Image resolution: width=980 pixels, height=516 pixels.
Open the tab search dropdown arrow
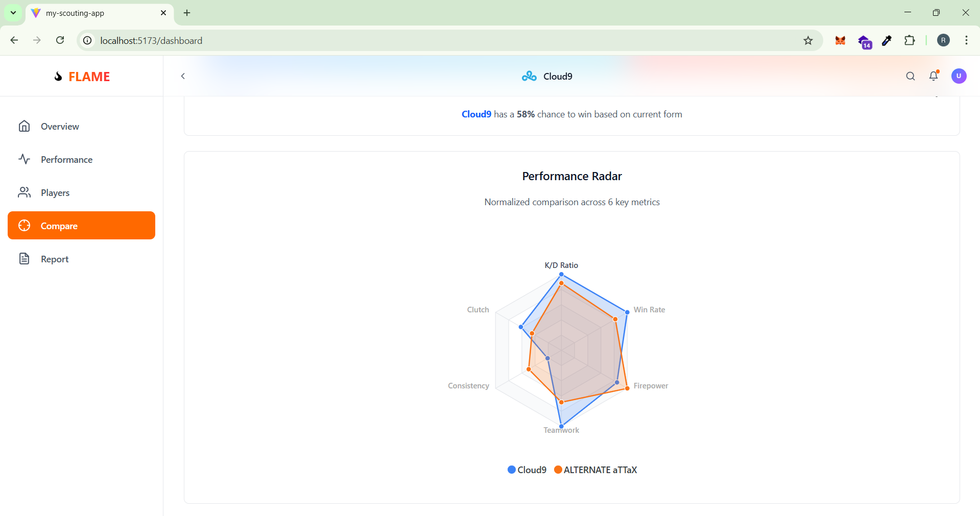(x=13, y=13)
